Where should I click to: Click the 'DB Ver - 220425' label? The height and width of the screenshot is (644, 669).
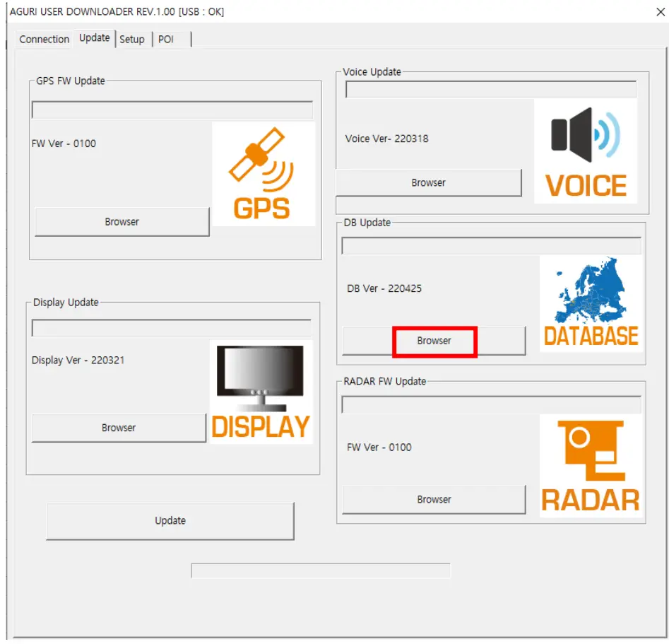[384, 288]
